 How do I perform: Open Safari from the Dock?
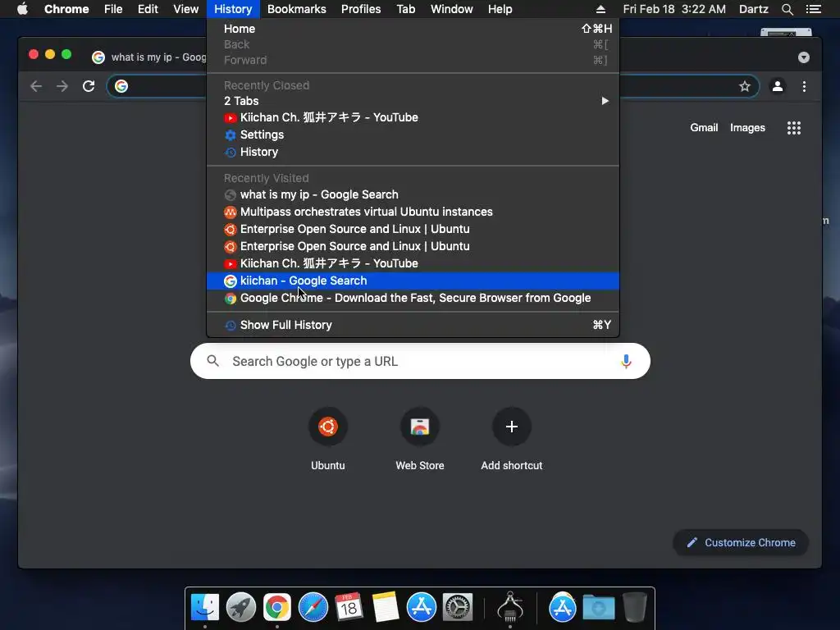pyautogui.click(x=313, y=608)
